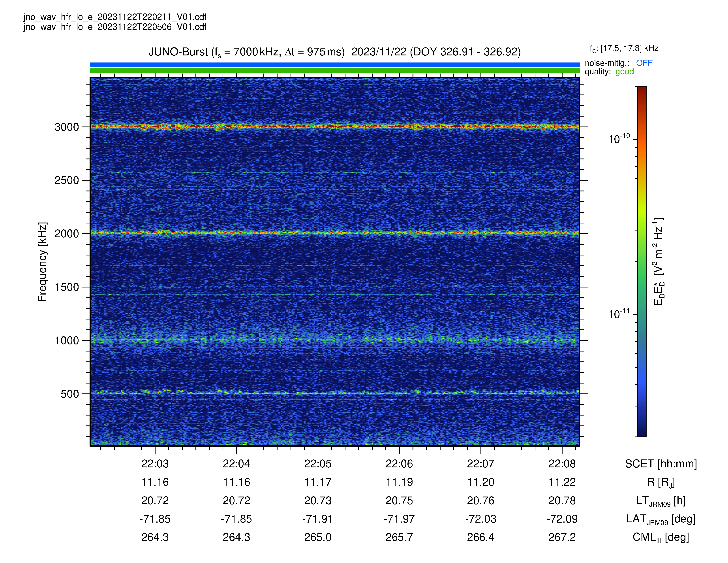Click the second CDF filename ending T220506
Screen dimensions: 728x563
tap(115, 27)
